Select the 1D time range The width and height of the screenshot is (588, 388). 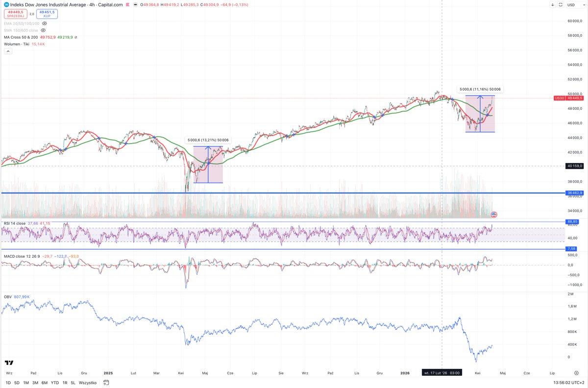pyautogui.click(x=8, y=382)
